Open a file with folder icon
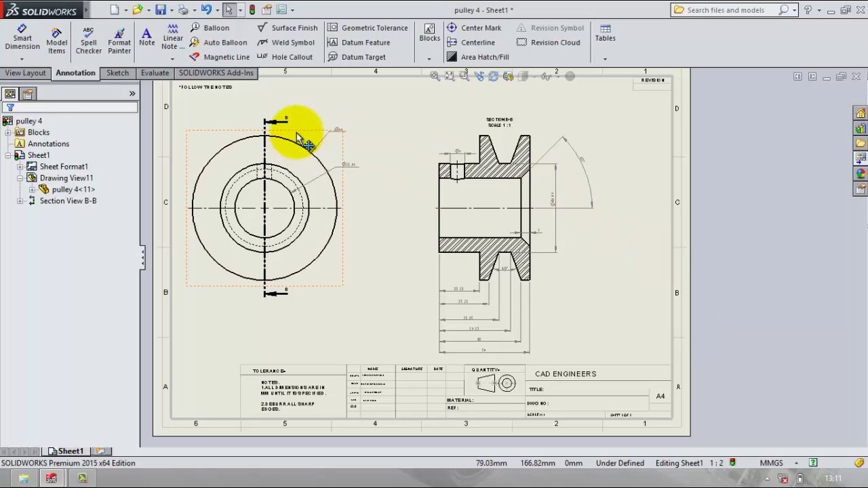Viewport: 868px width, 488px height. 138,9
